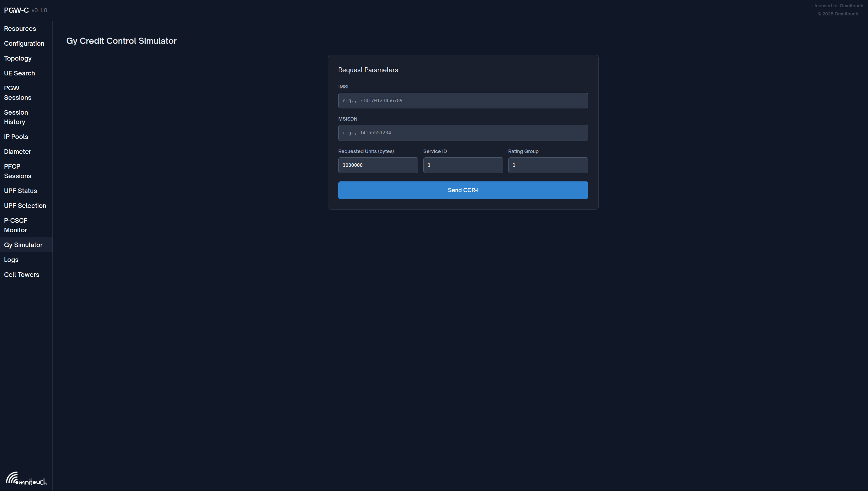
Task: Click the Omnitouch logo icon
Action: click(x=26, y=478)
